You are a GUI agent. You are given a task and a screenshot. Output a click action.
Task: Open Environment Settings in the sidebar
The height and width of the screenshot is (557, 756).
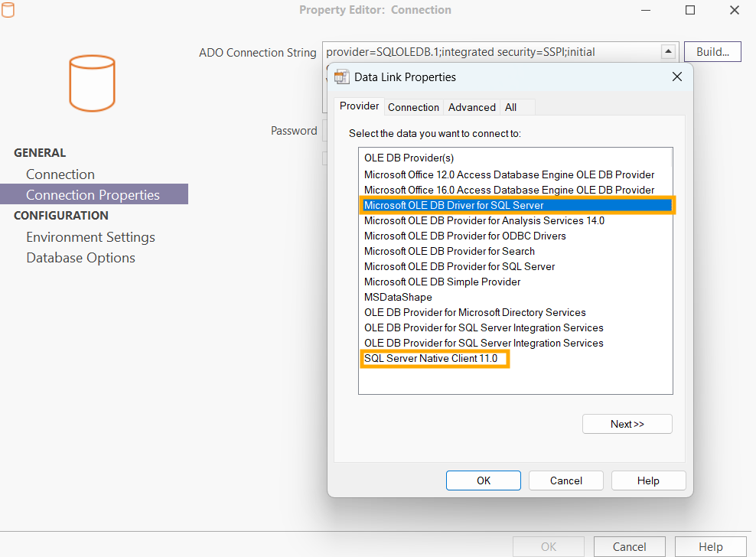(x=90, y=237)
